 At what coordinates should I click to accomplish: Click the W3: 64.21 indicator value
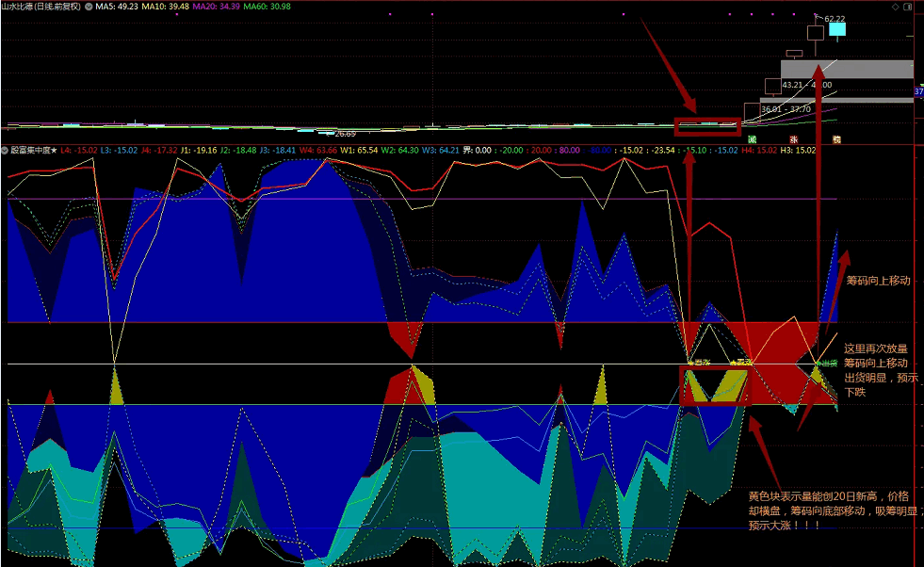[440, 151]
